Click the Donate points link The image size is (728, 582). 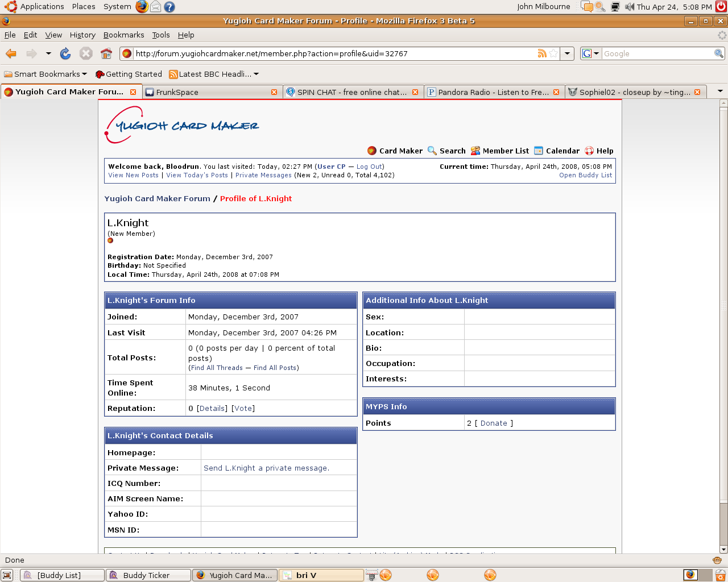point(494,423)
